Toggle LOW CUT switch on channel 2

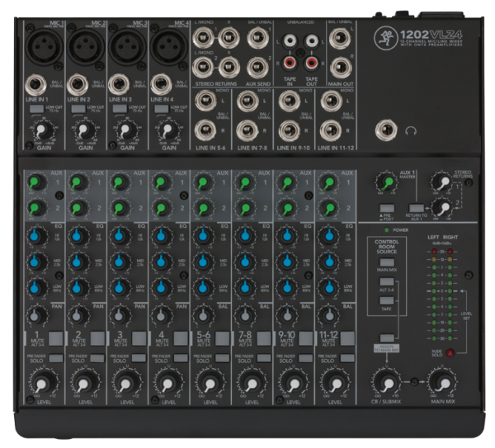coord(76,109)
